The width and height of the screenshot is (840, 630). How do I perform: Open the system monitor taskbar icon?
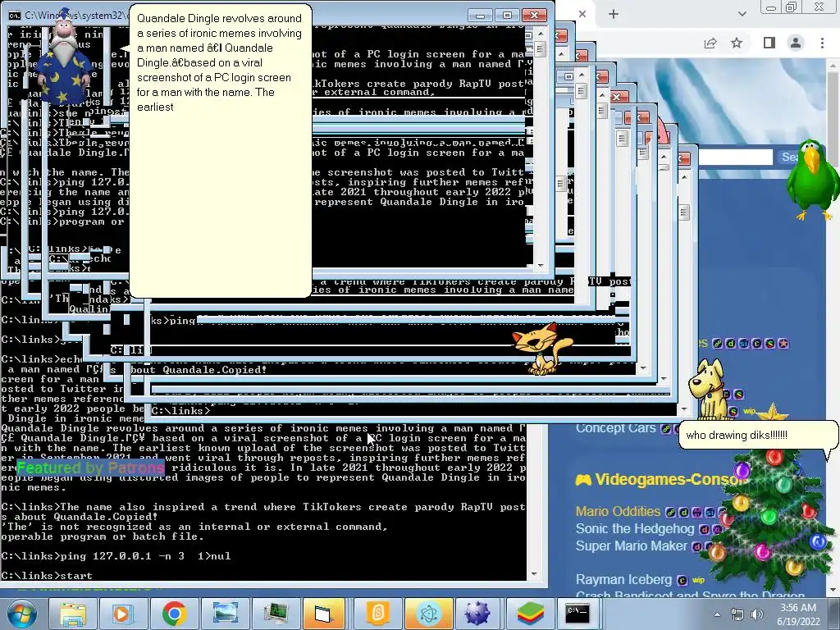(x=276, y=614)
